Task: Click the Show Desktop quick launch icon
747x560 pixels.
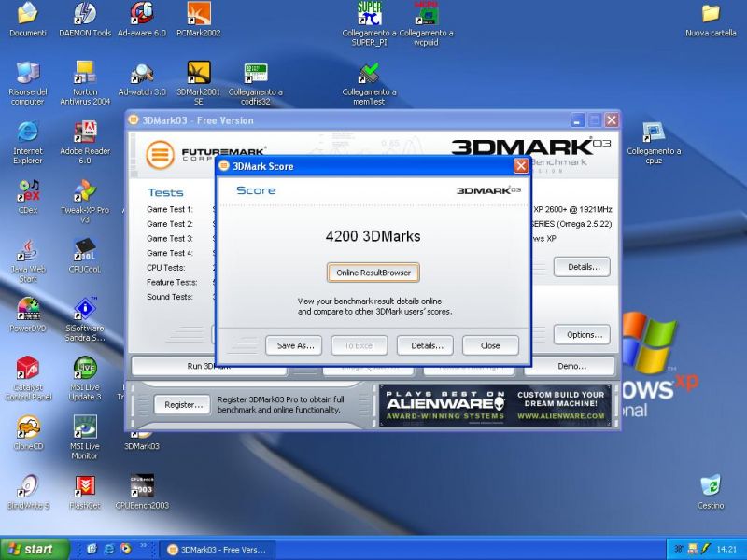Action: (92, 549)
